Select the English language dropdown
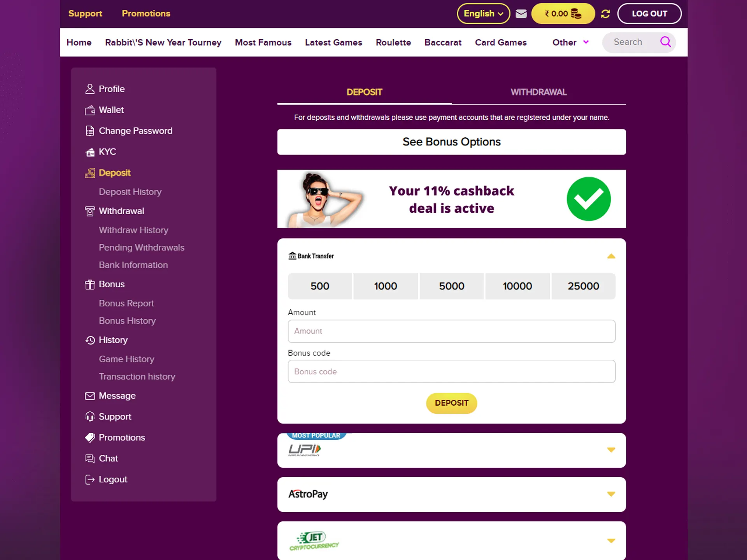The height and width of the screenshot is (560, 747). pyautogui.click(x=482, y=14)
